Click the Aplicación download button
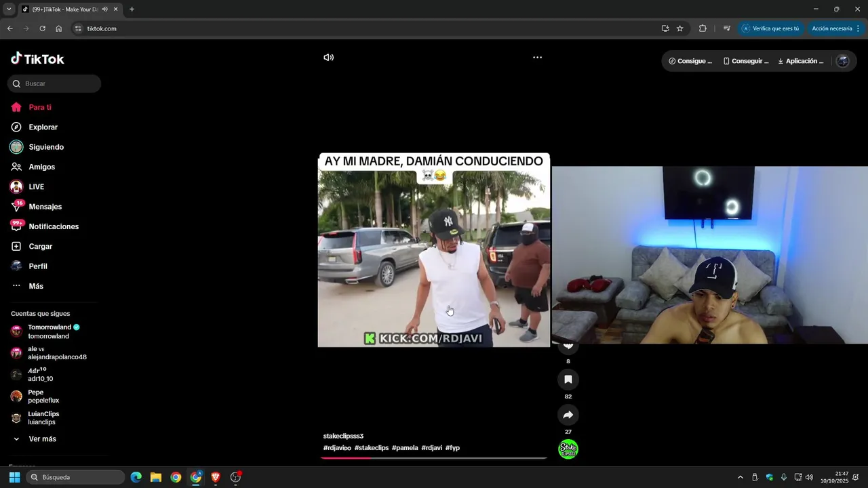Screen dimensions: 868x488 click(801, 61)
